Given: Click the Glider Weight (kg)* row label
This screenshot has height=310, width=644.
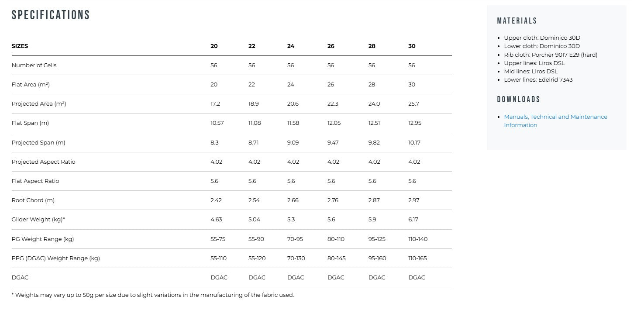Looking at the screenshot, I should pyautogui.click(x=38, y=220).
